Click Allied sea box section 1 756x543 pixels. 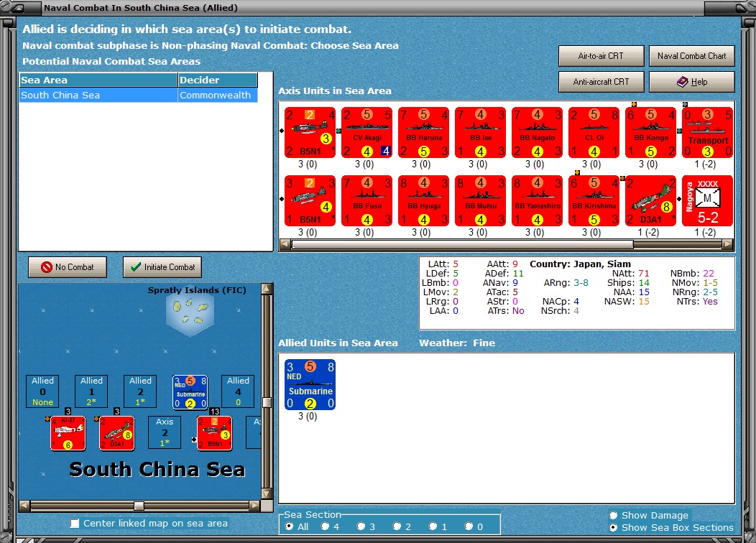click(91, 391)
